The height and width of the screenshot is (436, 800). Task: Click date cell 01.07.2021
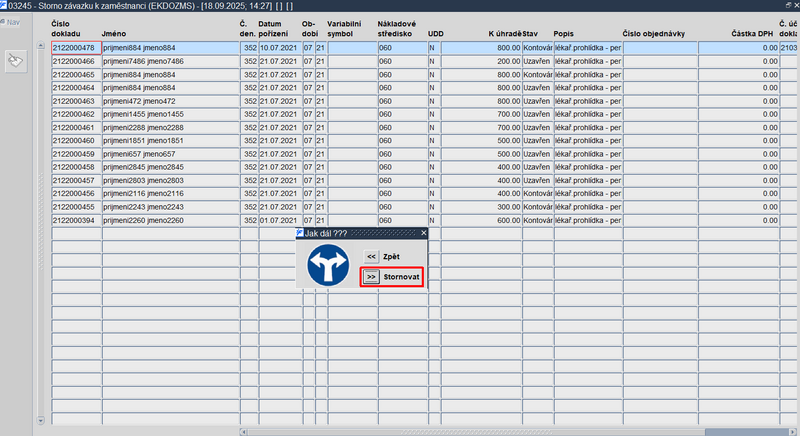click(x=281, y=220)
